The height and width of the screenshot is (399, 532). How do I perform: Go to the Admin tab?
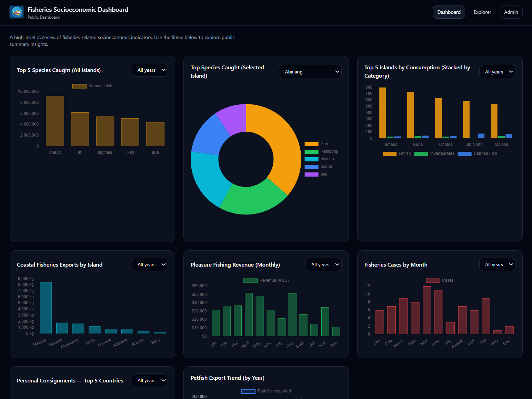(x=511, y=12)
